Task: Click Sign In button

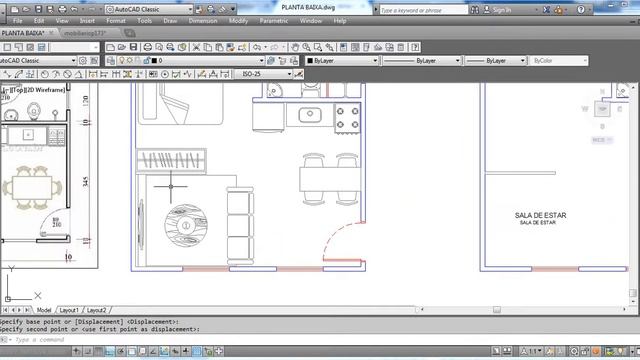Action: [498, 9]
